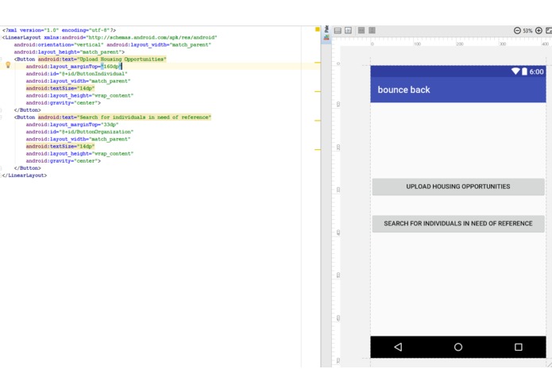This screenshot has width=552, height=392.
Task: Click the "Upload Housing Opportunities" text attribute
Action: (x=102, y=59)
